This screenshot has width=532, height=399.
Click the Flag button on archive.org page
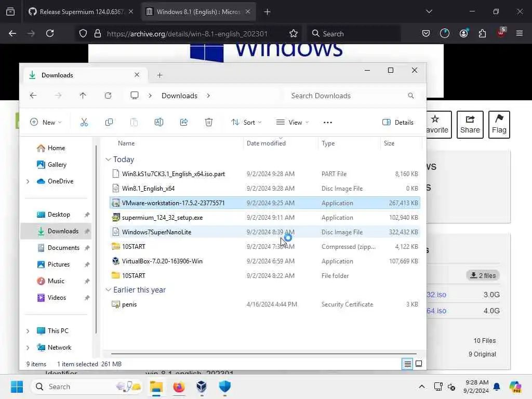click(499, 125)
